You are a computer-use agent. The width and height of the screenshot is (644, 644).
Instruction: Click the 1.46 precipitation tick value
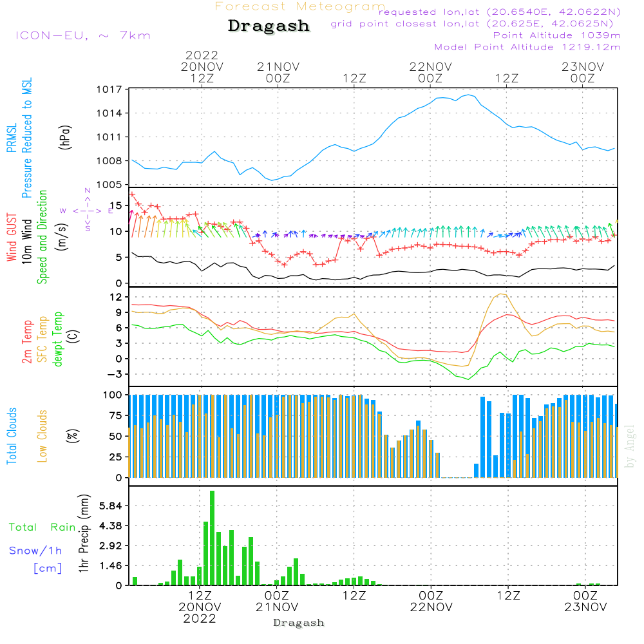tap(111, 565)
